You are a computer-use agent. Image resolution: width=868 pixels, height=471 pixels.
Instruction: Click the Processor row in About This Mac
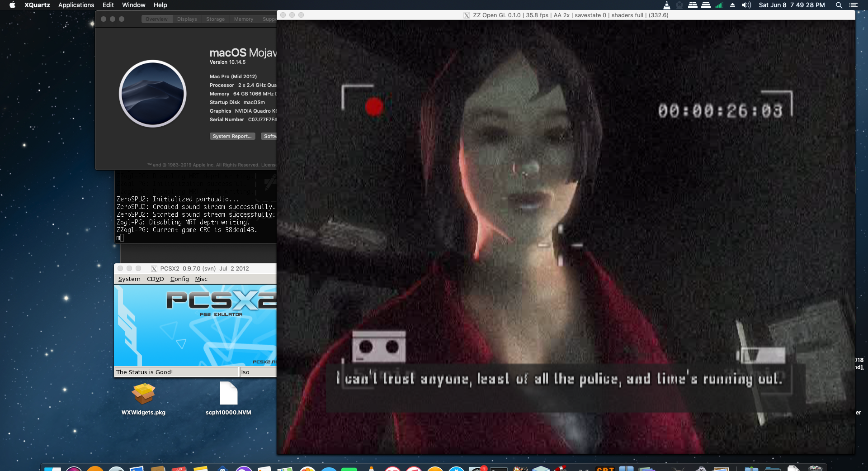243,85
